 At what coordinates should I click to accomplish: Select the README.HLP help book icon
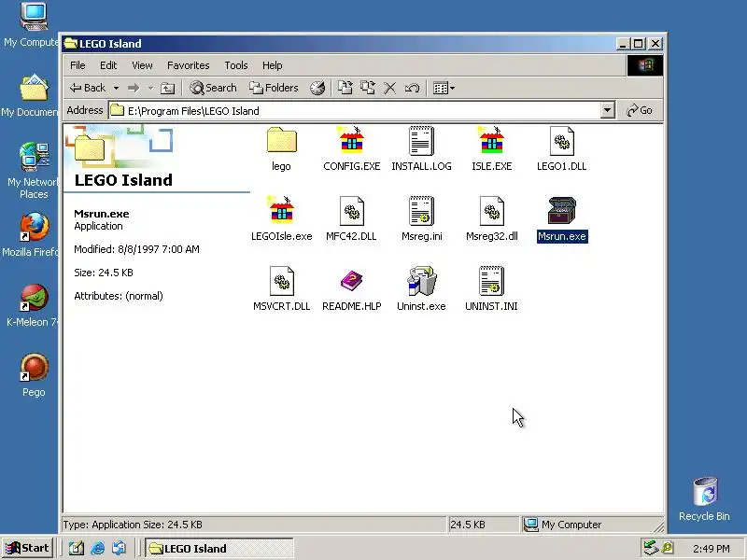tap(352, 281)
